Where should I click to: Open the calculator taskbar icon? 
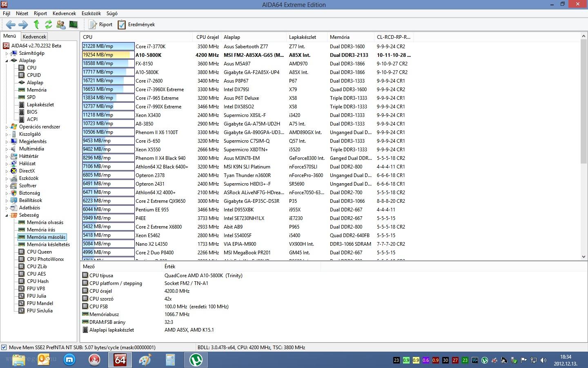(171, 360)
